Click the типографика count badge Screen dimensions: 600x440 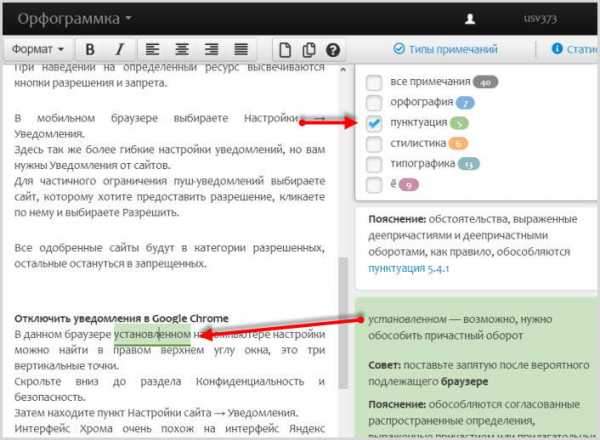point(469,165)
